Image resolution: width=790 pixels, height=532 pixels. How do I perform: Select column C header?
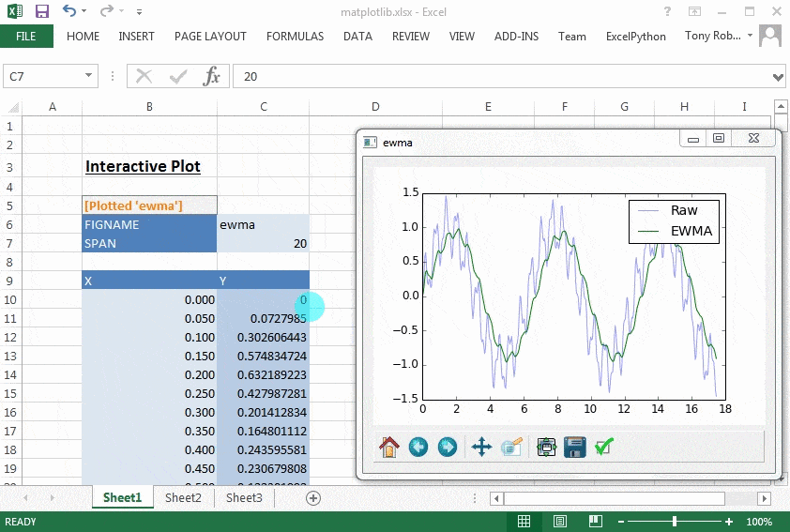pyautogui.click(x=264, y=107)
